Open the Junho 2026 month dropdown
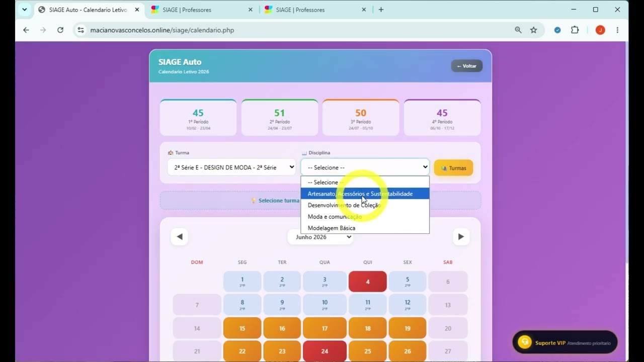Viewport: 644px width, 362px height. pos(321,237)
